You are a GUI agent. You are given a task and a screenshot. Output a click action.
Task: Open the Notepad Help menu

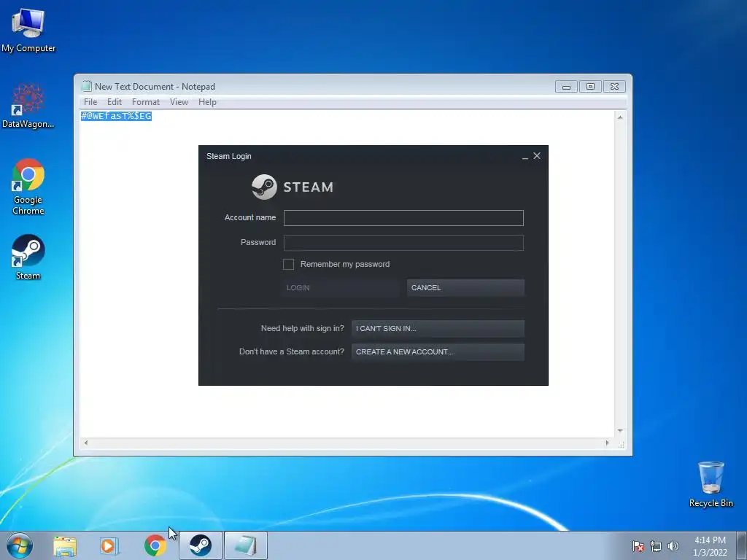click(207, 102)
